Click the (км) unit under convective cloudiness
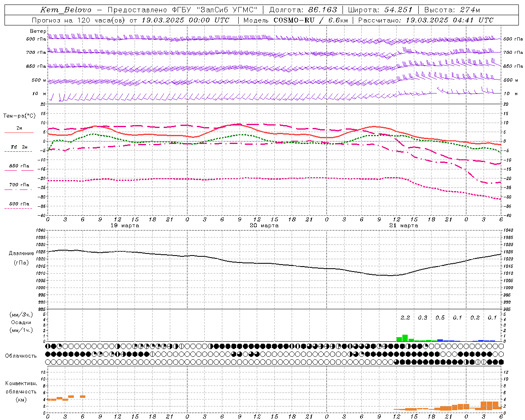 (x=21, y=399)
